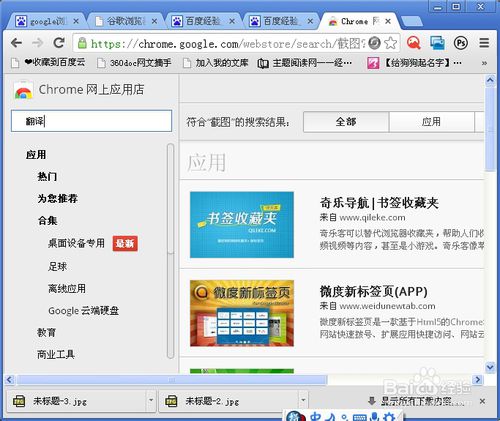Image resolution: width=500 pixels, height=421 pixels.
Task: Click 显示所有下载内容 link
Action: pos(417,401)
